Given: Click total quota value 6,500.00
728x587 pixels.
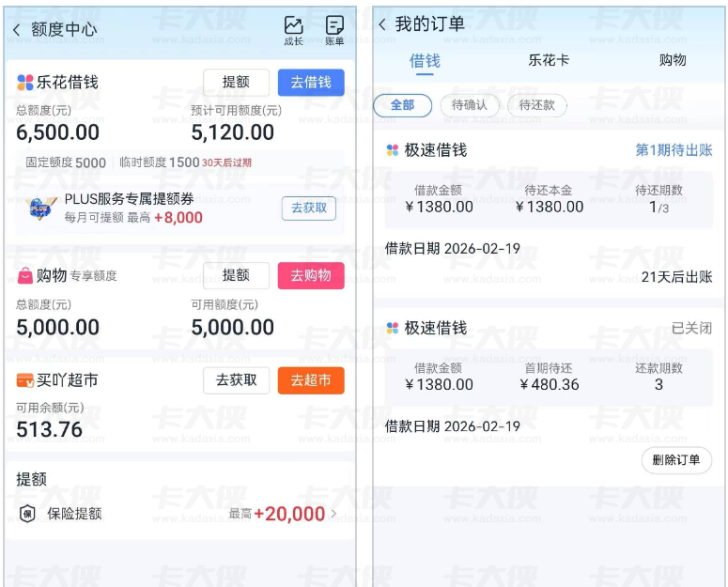Looking at the screenshot, I should (x=57, y=132).
